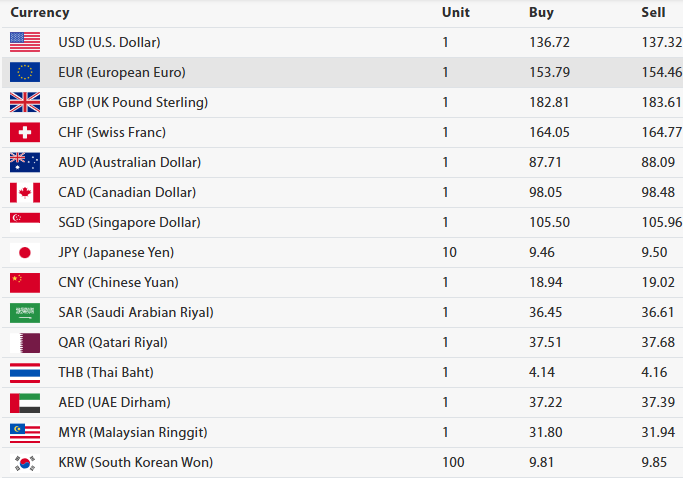Viewport: 683px width, 478px height.
Task: Click the Swiss flag icon
Action: tap(25, 132)
